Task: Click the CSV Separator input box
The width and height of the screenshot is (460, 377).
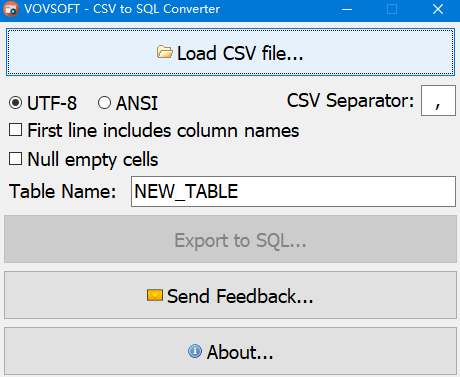Action: coord(438,101)
